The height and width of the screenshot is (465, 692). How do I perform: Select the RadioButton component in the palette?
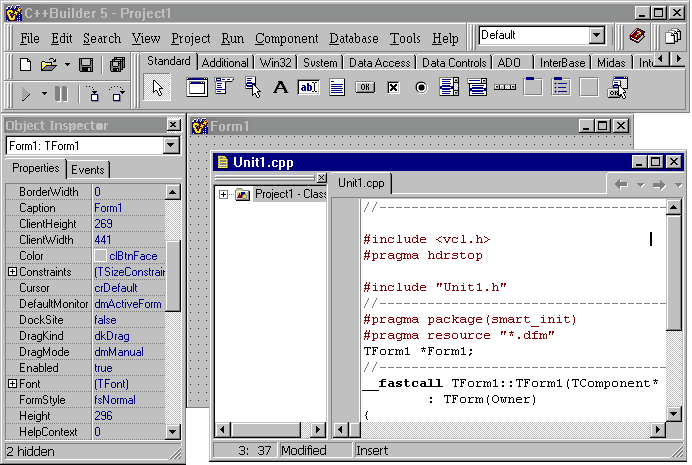[421, 87]
